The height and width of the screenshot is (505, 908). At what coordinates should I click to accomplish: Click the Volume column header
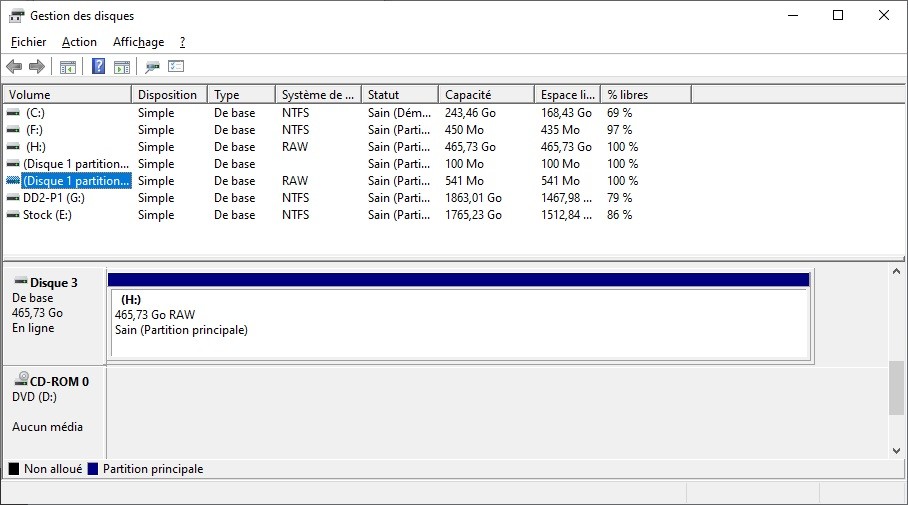[x=66, y=95]
